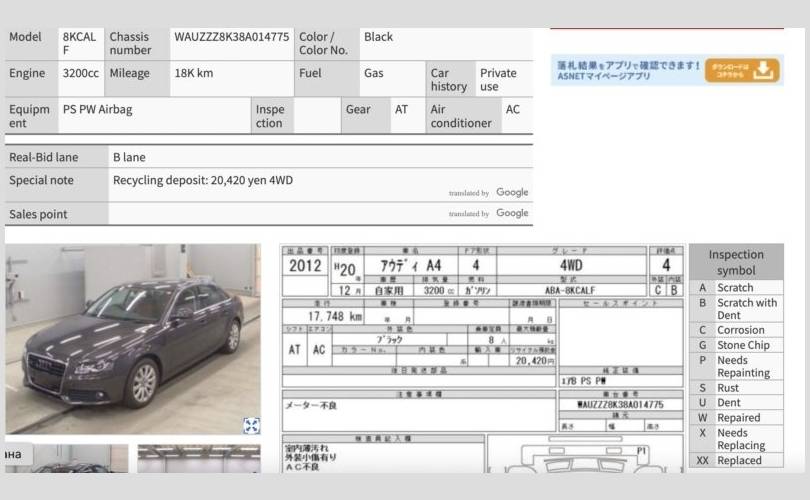Click the orange ASNET app download button
The height and width of the screenshot is (500, 810).
coord(741,70)
